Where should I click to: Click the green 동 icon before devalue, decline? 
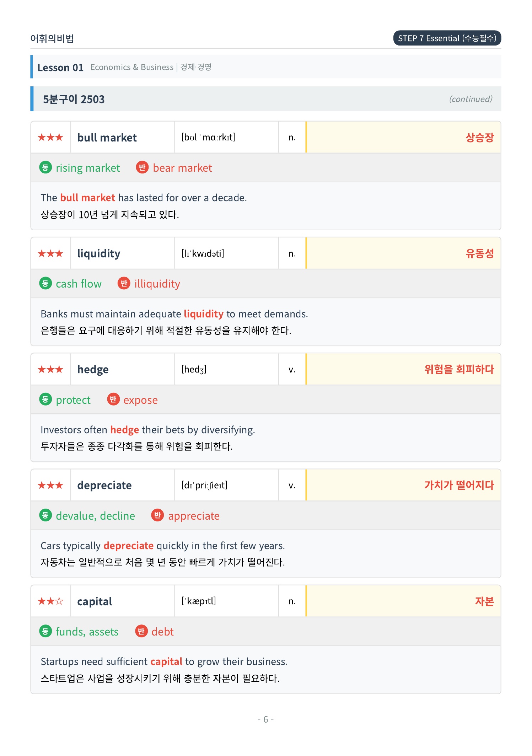[x=45, y=515]
